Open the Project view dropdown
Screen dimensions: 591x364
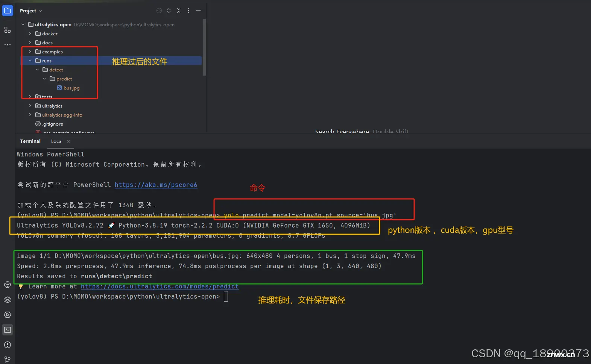point(31,11)
